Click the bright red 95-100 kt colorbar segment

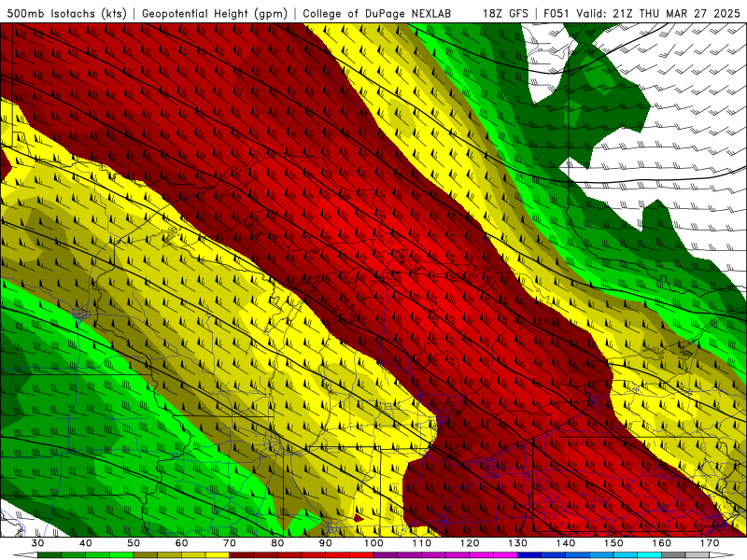pyautogui.click(x=361, y=555)
